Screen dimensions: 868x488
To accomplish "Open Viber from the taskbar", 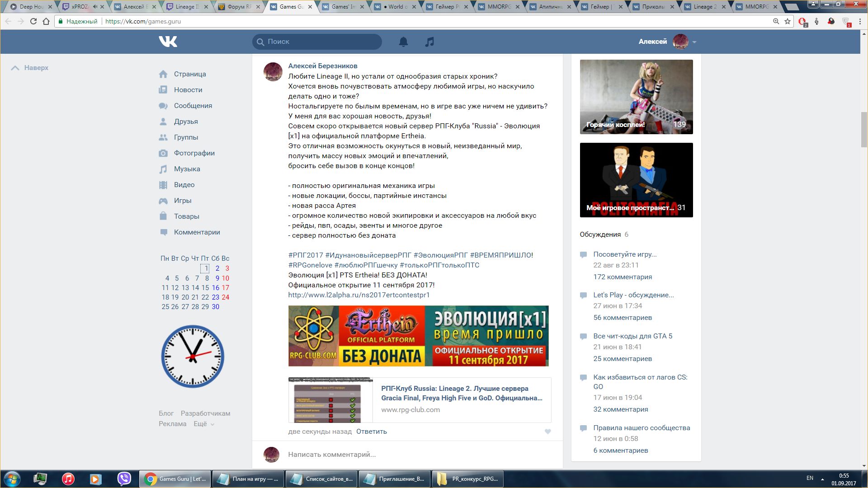I will point(124,479).
